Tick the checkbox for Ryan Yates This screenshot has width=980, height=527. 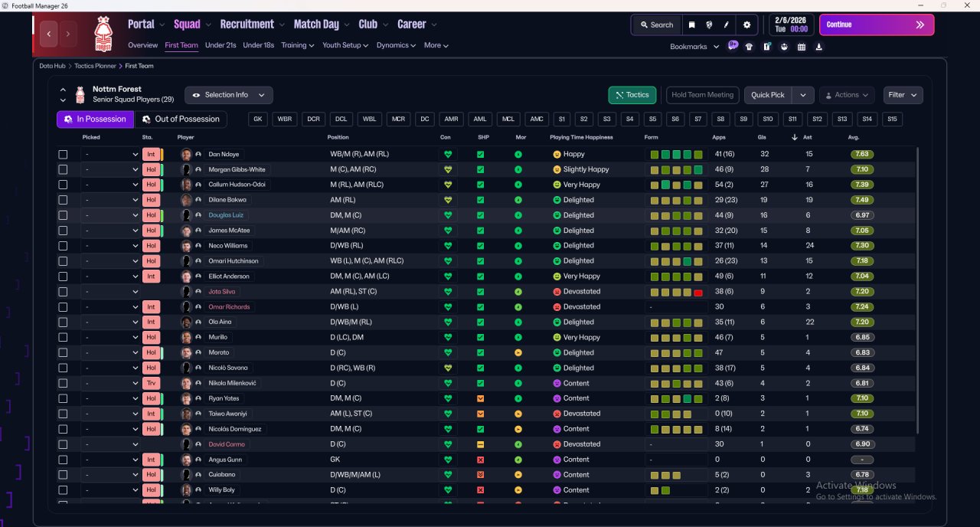tap(63, 398)
